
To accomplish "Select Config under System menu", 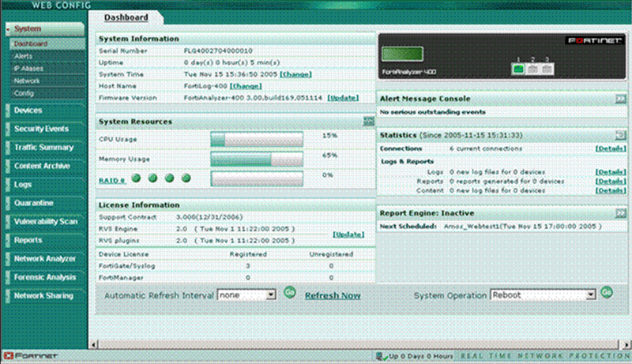I will [47, 93].
